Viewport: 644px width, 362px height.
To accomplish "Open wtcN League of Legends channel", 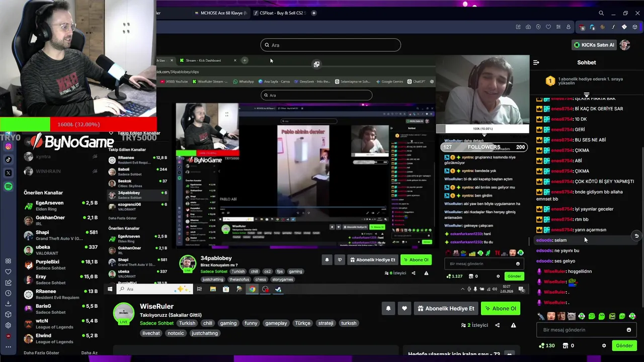I will 60,324.
